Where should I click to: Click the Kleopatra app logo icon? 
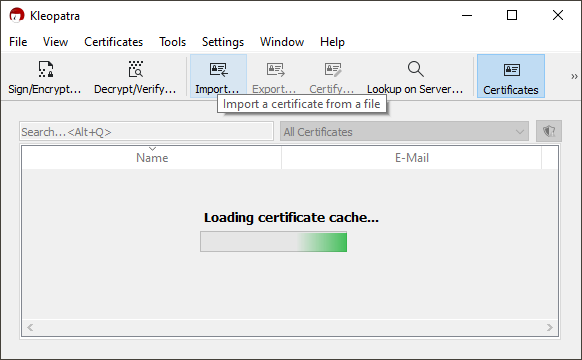pos(17,16)
